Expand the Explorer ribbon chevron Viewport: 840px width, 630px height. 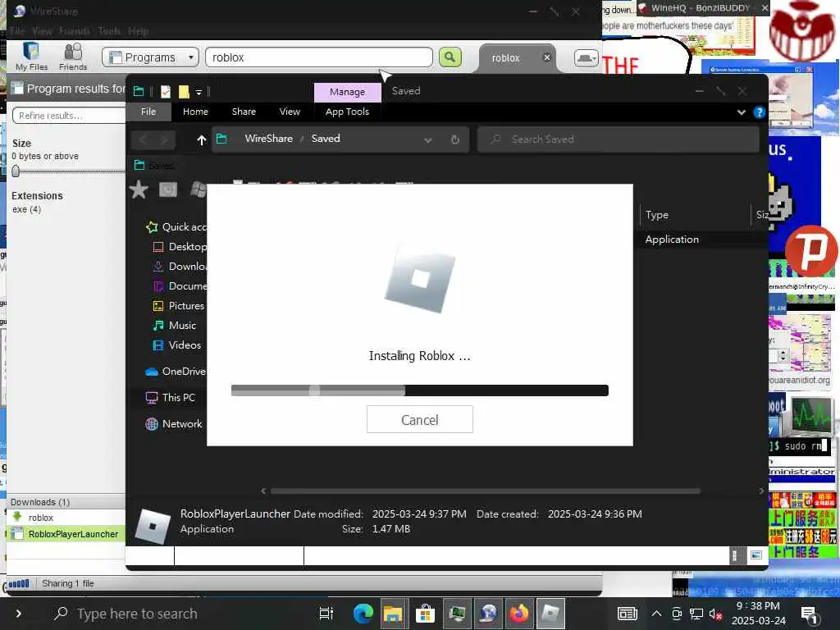click(742, 112)
